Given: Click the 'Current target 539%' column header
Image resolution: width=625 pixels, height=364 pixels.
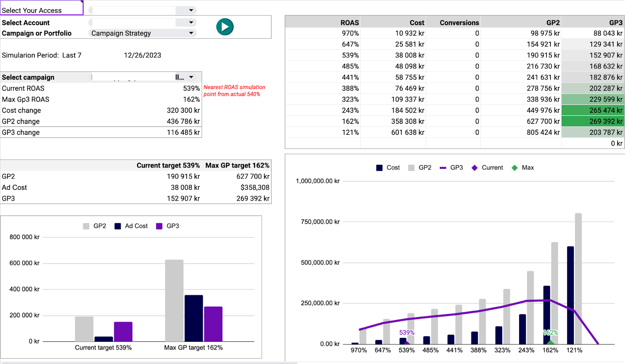Looking at the screenshot, I should coord(168,165).
